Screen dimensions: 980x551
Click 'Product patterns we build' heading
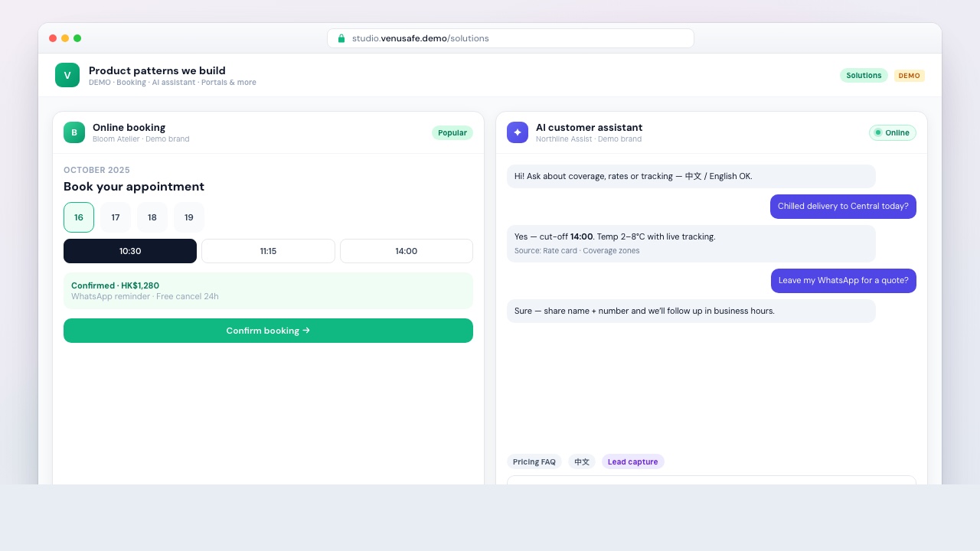(x=157, y=70)
